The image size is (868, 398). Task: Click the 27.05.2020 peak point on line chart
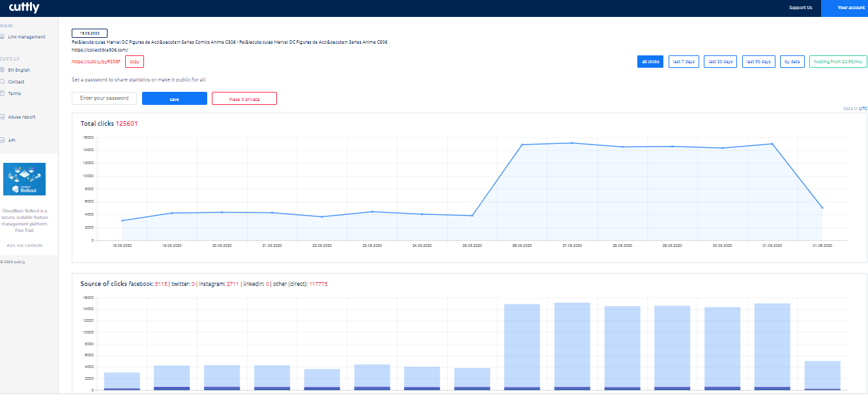[572, 143]
